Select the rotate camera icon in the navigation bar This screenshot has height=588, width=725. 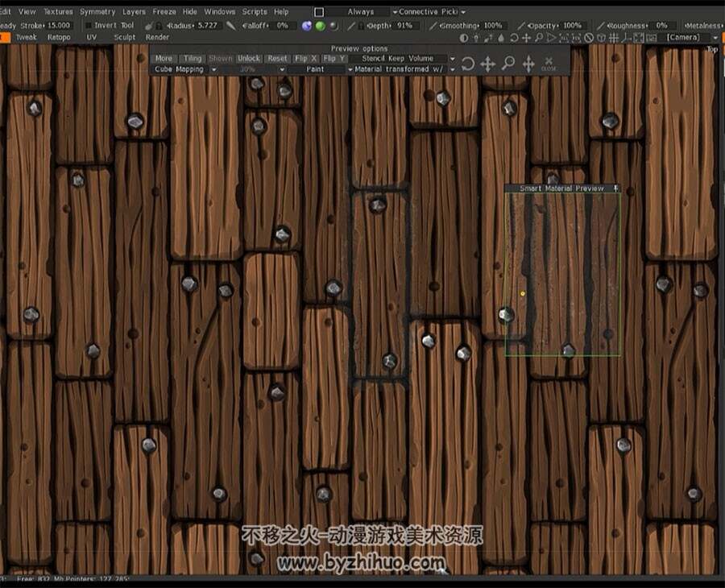(514, 38)
